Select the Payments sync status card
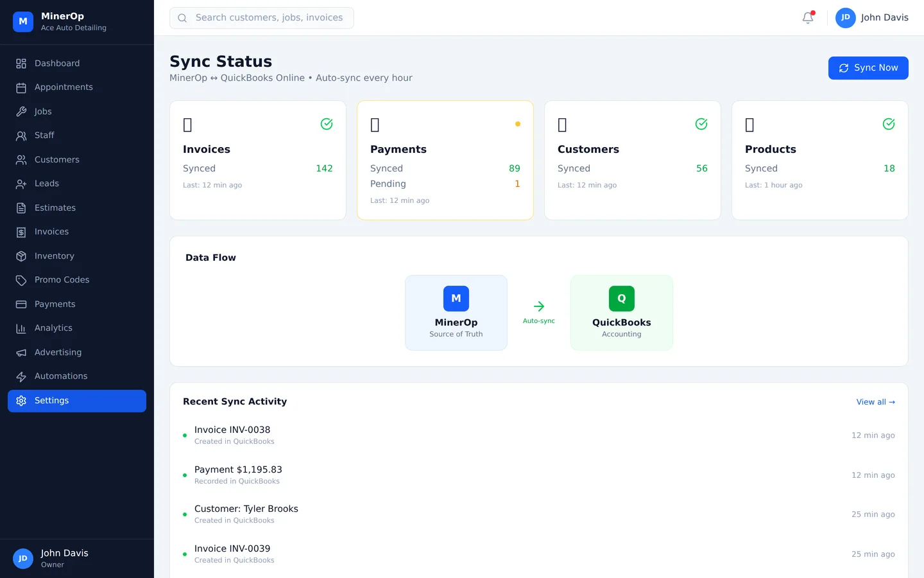Image resolution: width=924 pixels, height=578 pixels. (445, 160)
